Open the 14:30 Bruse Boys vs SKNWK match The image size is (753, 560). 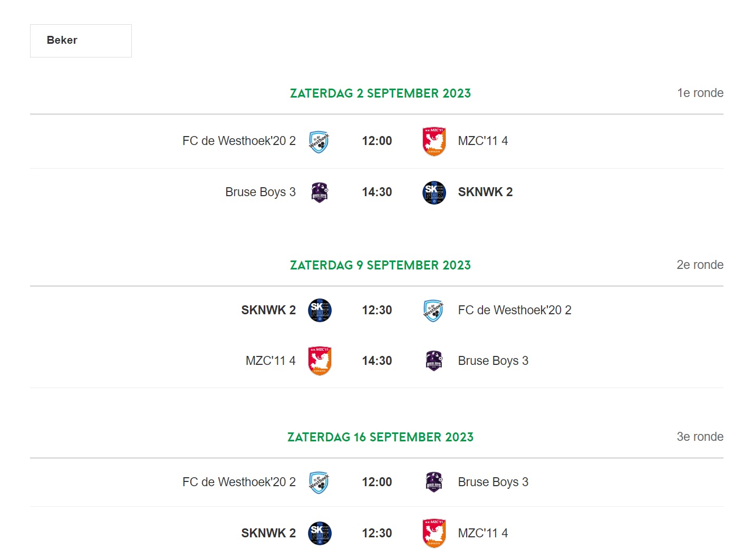(x=376, y=192)
